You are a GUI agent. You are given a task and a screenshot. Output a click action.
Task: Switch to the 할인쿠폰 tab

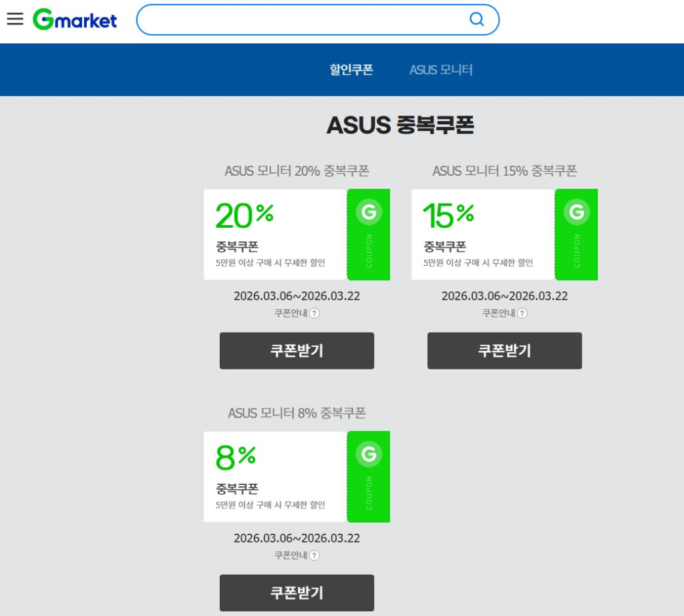click(351, 69)
